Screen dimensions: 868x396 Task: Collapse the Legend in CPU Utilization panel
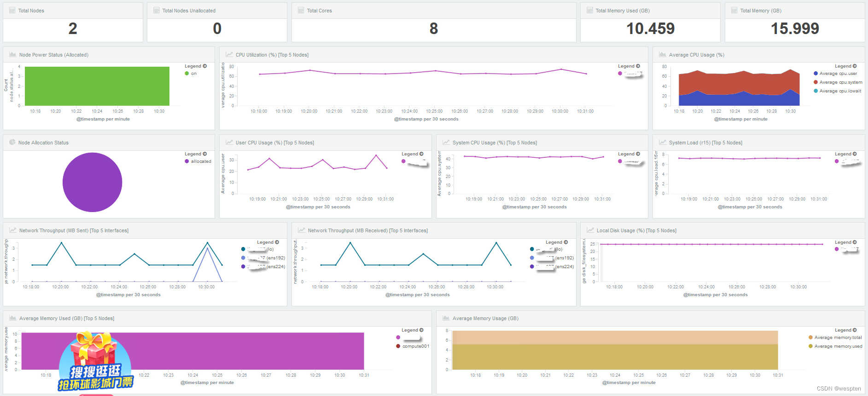[x=629, y=66]
